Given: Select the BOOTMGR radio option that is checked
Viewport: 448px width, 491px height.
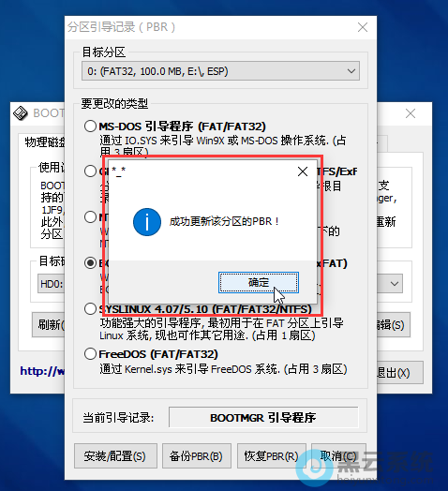Looking at the screenshot, I should click(90, 263).
